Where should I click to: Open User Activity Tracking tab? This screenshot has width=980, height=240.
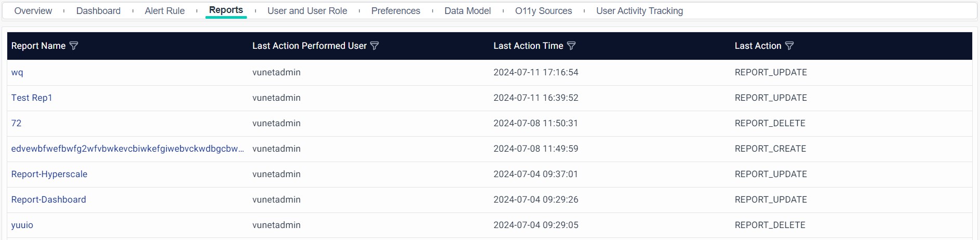point(639,11)
